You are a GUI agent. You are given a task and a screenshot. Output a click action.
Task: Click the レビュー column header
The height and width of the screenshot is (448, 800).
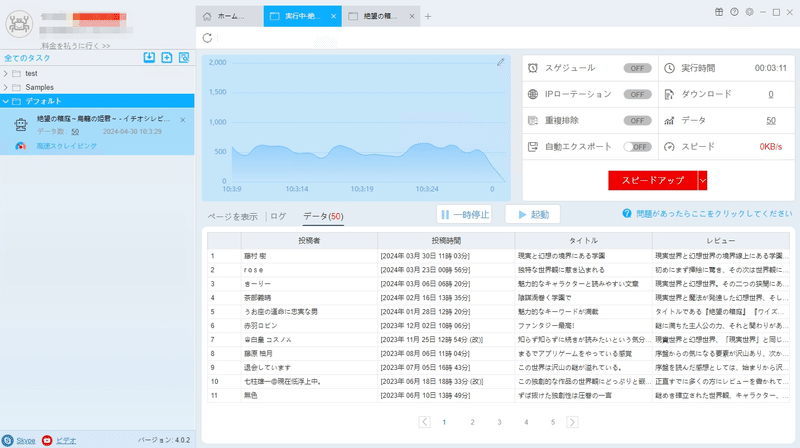721,240
